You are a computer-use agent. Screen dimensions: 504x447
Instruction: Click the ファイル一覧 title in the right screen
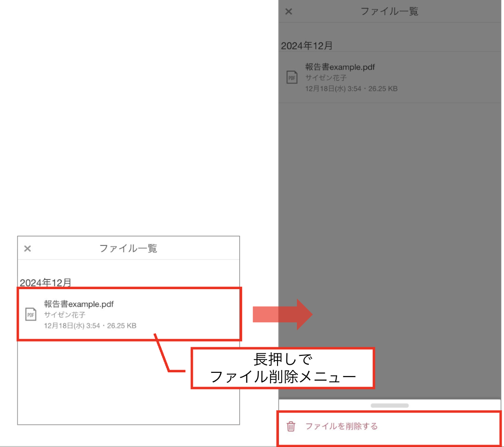389,11
